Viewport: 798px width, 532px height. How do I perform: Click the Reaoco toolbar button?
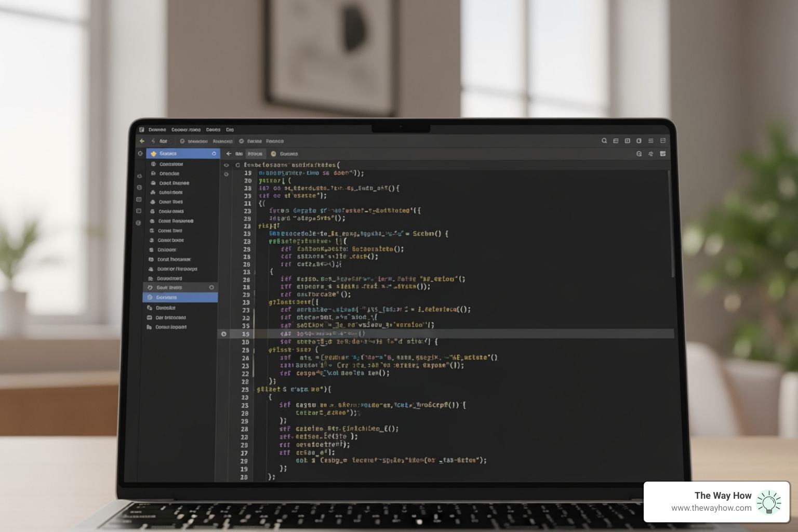[275, 141]
